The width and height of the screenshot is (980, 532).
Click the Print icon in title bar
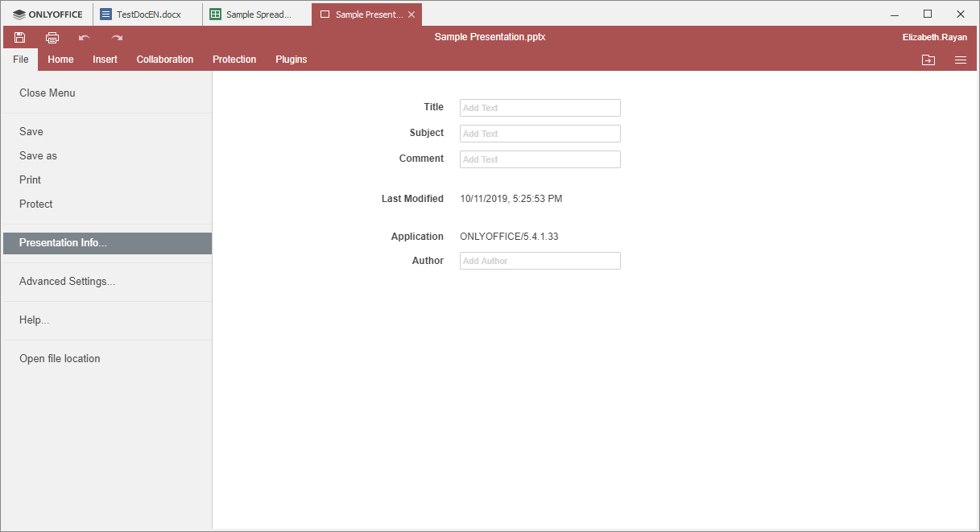pos(52,37)
